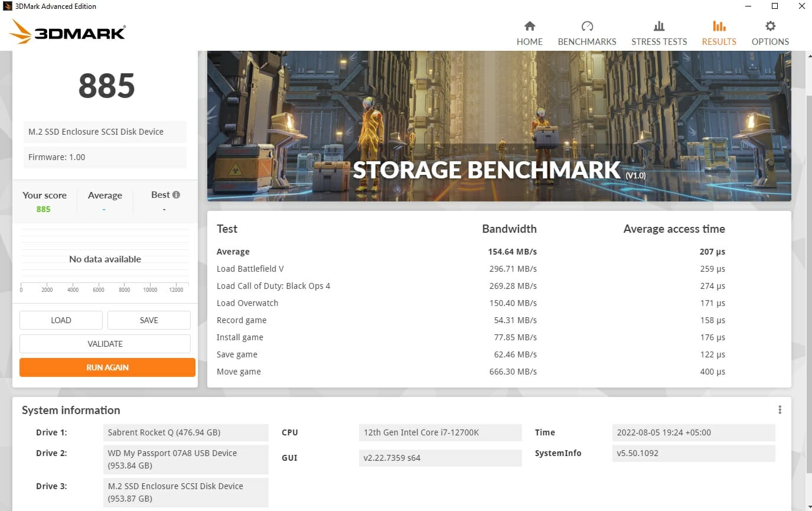Click the M.2 SSD Enclosure device name field
The width and height of the screenshot is (812, 511).
(x=105, y=132)
